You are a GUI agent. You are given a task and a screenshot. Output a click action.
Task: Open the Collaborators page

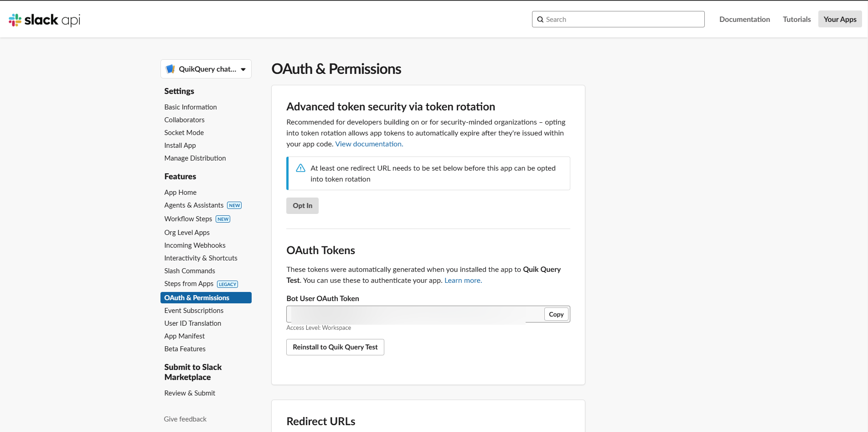[x=184, y=120]
